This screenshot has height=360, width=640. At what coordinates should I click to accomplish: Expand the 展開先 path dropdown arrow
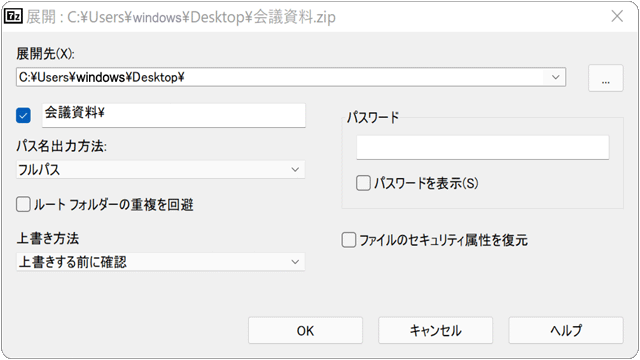[x=555, y=77]
